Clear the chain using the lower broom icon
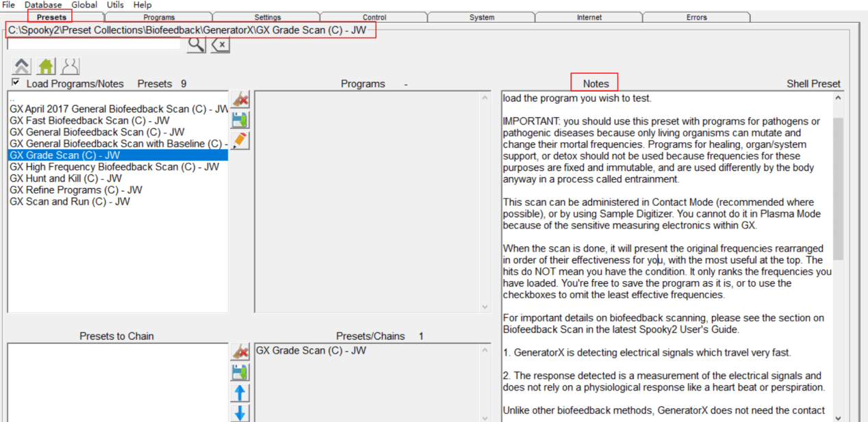 pyautogui.click(x=240, y=352)
